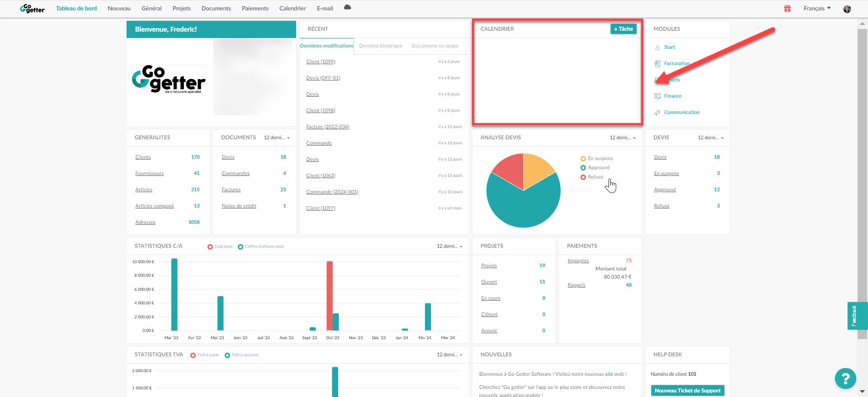Toggle the Chiffre d'affaires total legend

[x=261, y=247]
